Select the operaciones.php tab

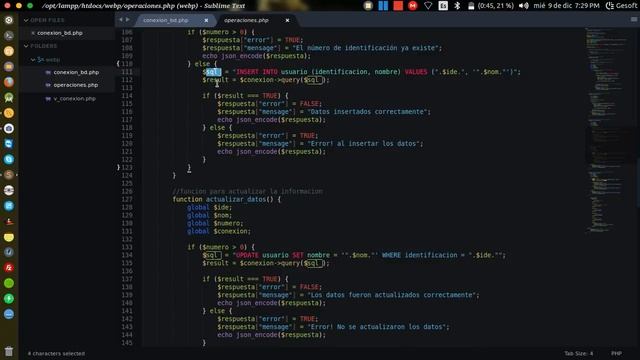tap(247, 20)
